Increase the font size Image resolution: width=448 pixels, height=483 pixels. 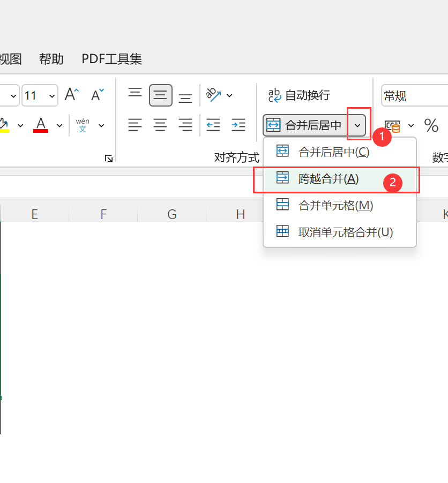click(71, 94)
